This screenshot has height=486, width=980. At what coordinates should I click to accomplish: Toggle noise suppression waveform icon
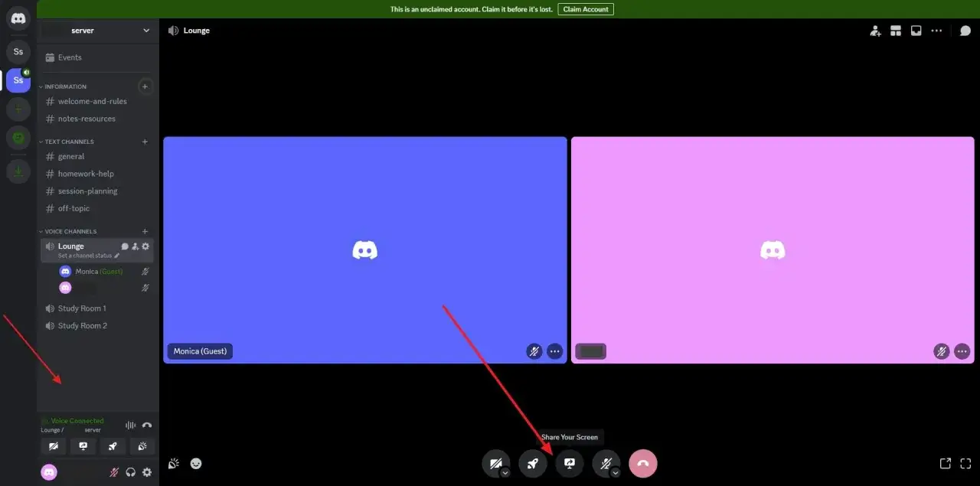tap(130, 425)
